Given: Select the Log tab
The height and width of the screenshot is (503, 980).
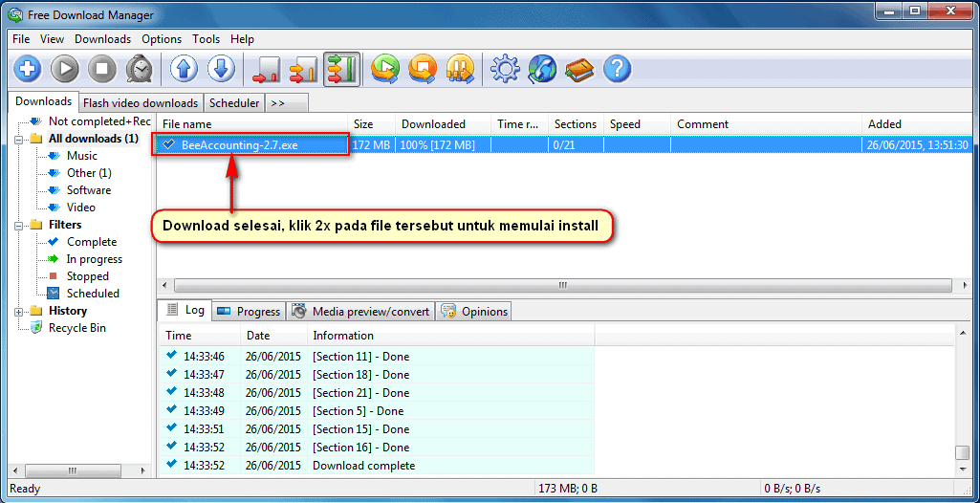Looking at the screenshot, I should pyautogui.click(x=185, y=310).
